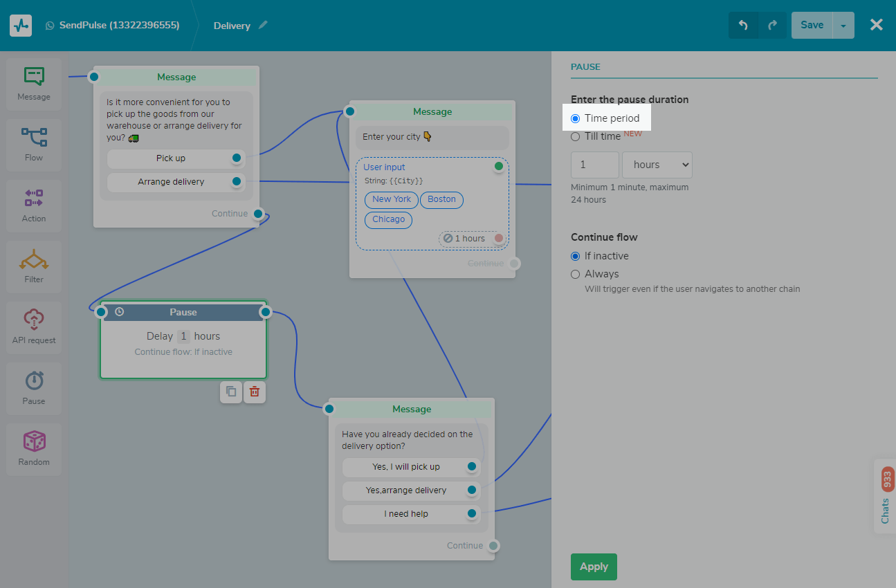Viewport: 896px width, 588px height.
Task: Select Always continue flow option
Action: click(575, 274)
